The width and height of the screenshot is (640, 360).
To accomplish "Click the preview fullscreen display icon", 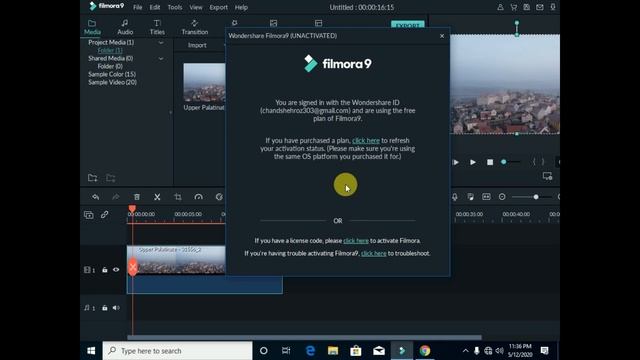I will (547, 176).
